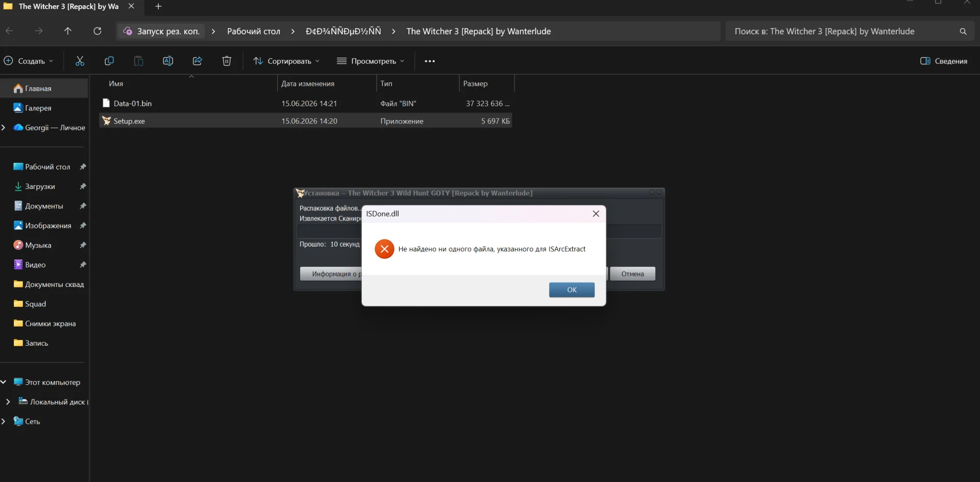This screenshot has width=980, height=482.
Task: Unpin Музыка from quick access
Action: tap(83, 245)
